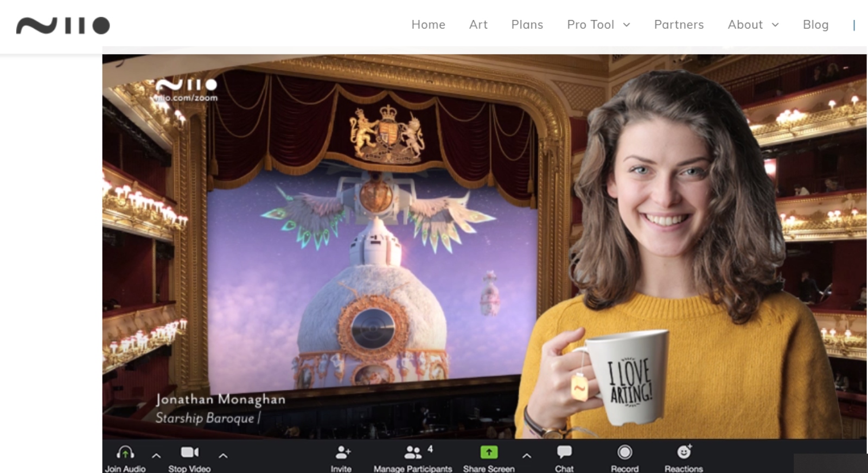Expand video options arrow beside Stop Video
This screenshot has width=868, height=473.
point(223,456)
